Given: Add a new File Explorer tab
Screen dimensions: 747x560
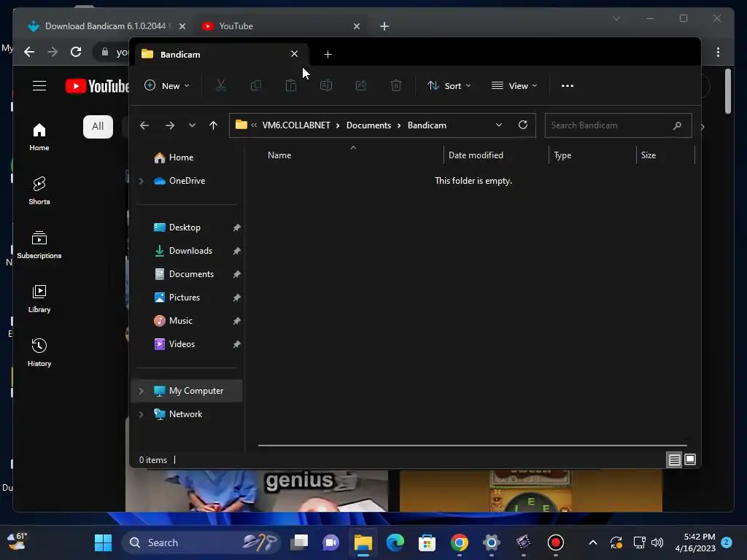Looking at the screenshot, I should pyautogui.click(x=328, y=54).
